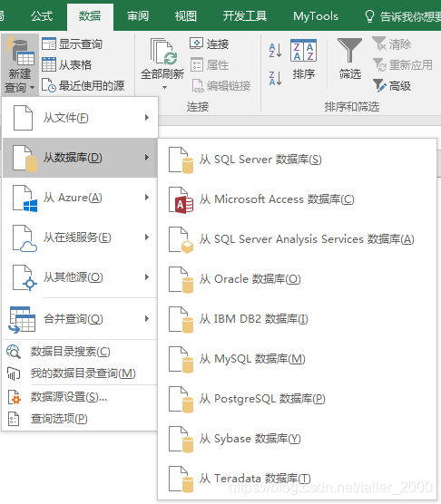
Task: Choose 我的数据目录查询(M) menu item
Action: pos(80,373)
